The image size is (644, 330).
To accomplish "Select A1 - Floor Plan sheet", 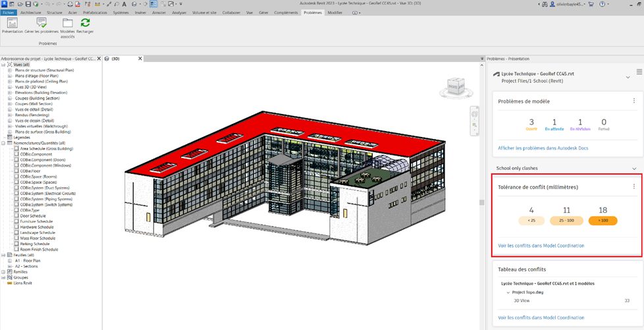I will (x=28, y=261).
